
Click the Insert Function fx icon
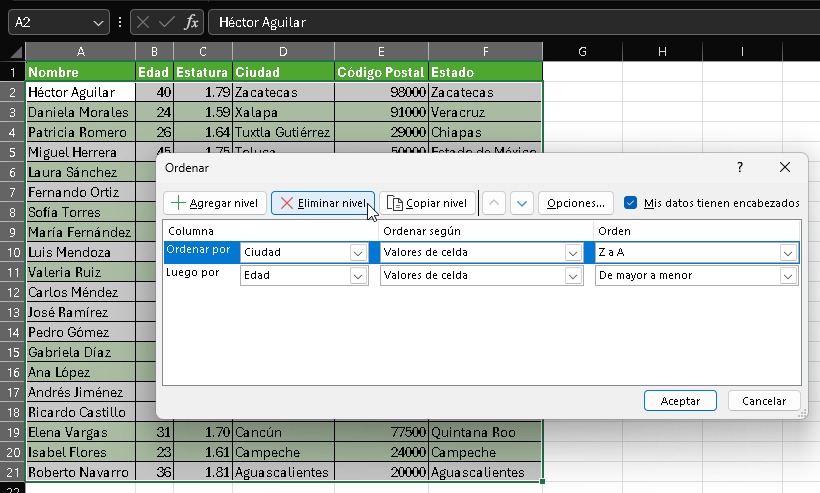pos(191,22)
